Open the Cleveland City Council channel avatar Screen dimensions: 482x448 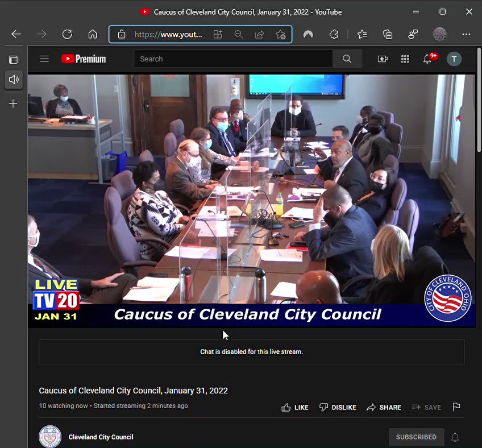(50, 437)
